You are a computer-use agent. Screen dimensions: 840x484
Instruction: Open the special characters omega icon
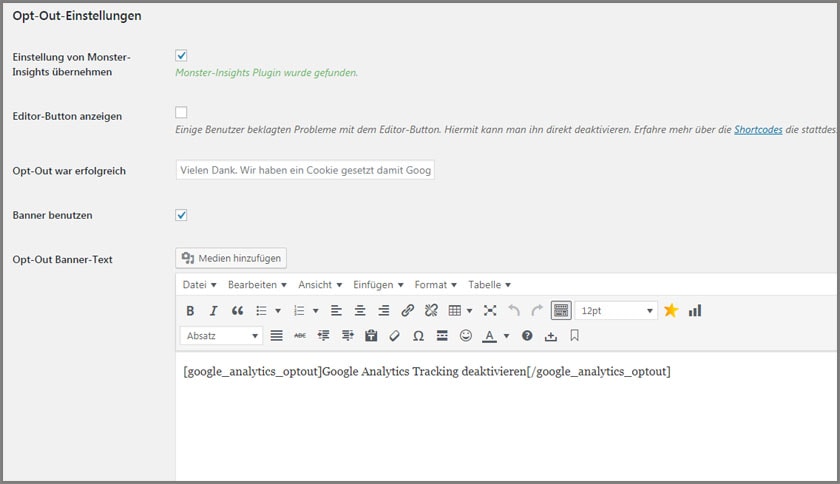pos(418,336)
